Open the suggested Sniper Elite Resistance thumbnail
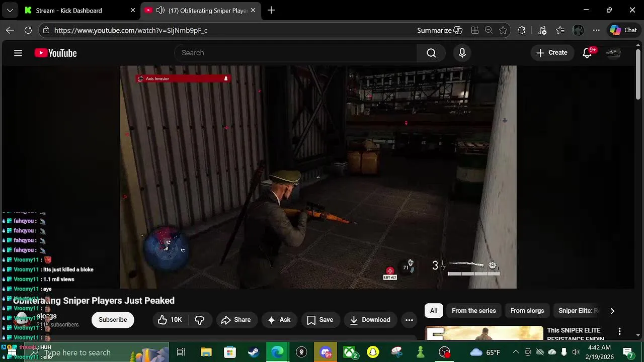 [485, 333]
